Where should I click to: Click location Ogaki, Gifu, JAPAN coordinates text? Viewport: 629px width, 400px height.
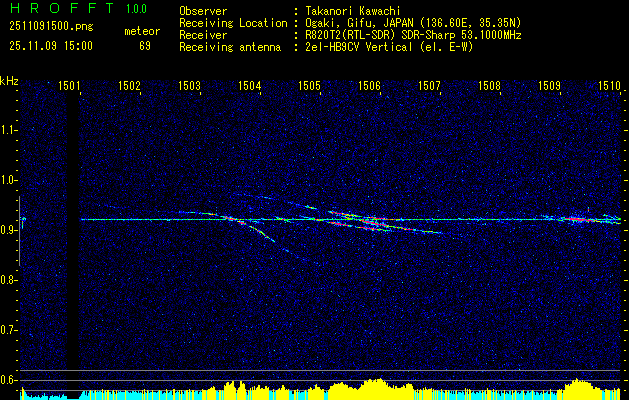coord(413,23)
